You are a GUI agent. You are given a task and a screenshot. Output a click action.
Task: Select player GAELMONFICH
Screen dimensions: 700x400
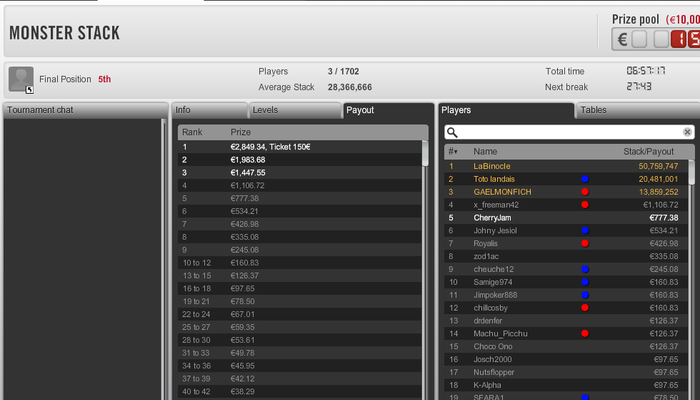pos(567,192)
